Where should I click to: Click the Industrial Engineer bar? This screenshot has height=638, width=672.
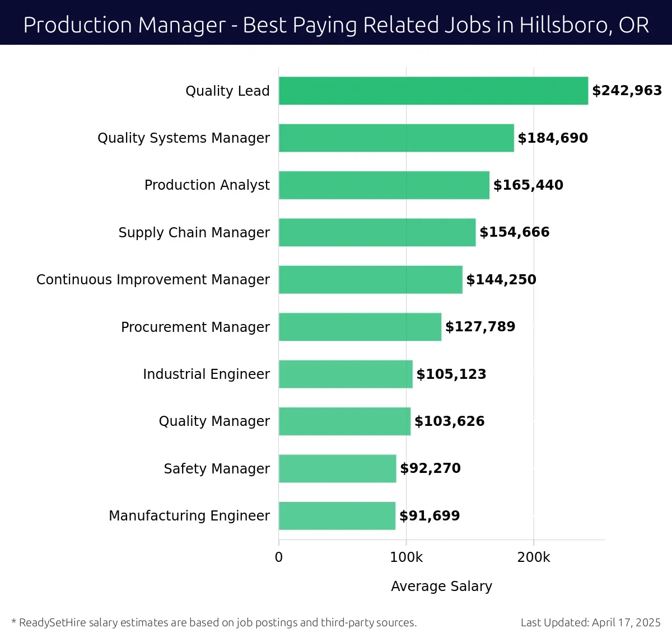pyautogui.click(x=346, y=374)
